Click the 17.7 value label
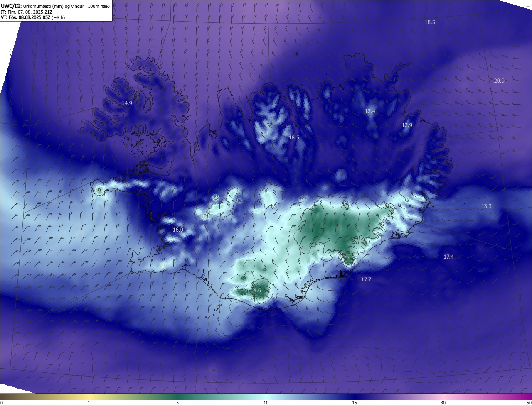 point(366,280)
